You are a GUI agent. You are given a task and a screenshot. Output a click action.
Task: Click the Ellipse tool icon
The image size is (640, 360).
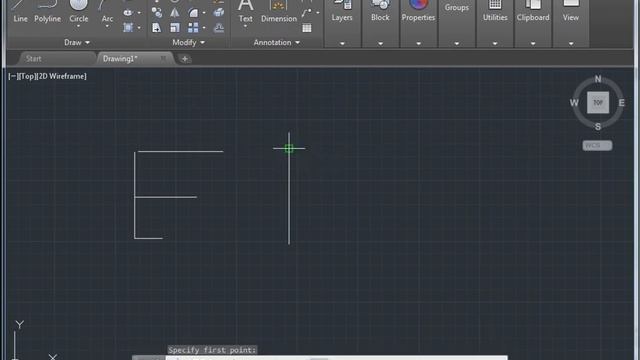pyautogui.click(x=128, y=13)
